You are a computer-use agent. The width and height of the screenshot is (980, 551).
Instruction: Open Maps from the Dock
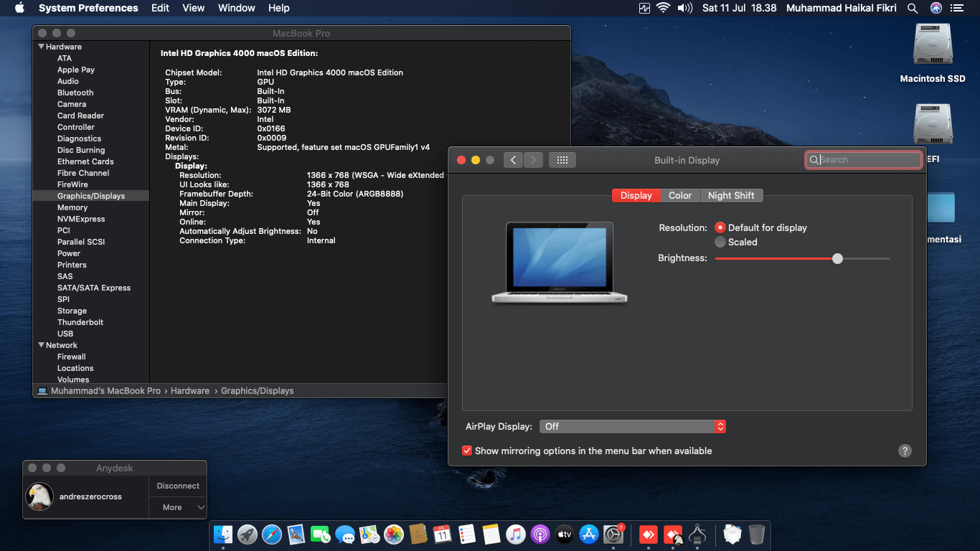point(369,534)
